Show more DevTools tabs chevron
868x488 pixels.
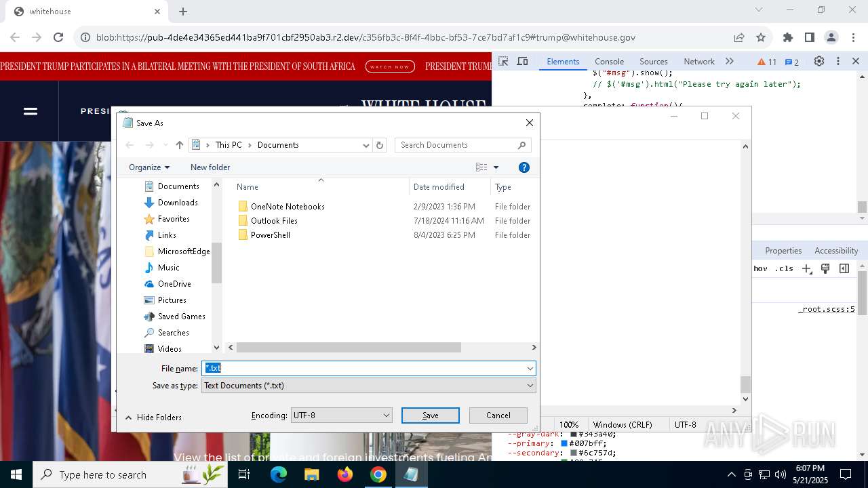pos(730,62)
